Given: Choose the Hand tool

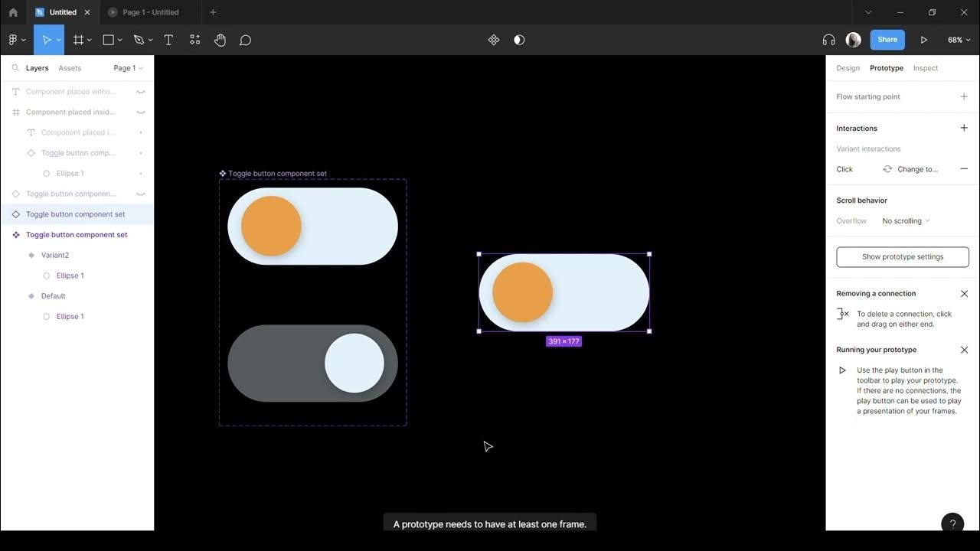Looking at the screenshot, I should pyautogui.click(x=220, y=40).
